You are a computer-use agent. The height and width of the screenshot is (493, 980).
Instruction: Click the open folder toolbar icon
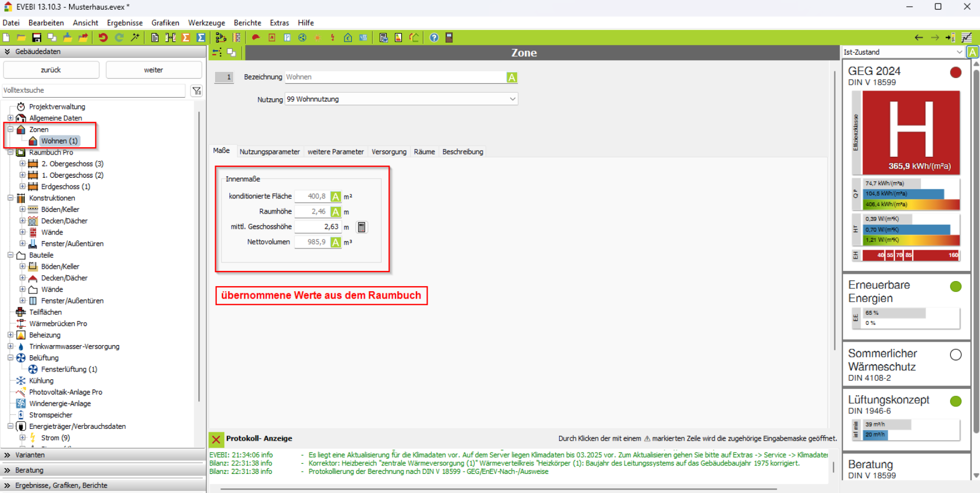[21, 38]
